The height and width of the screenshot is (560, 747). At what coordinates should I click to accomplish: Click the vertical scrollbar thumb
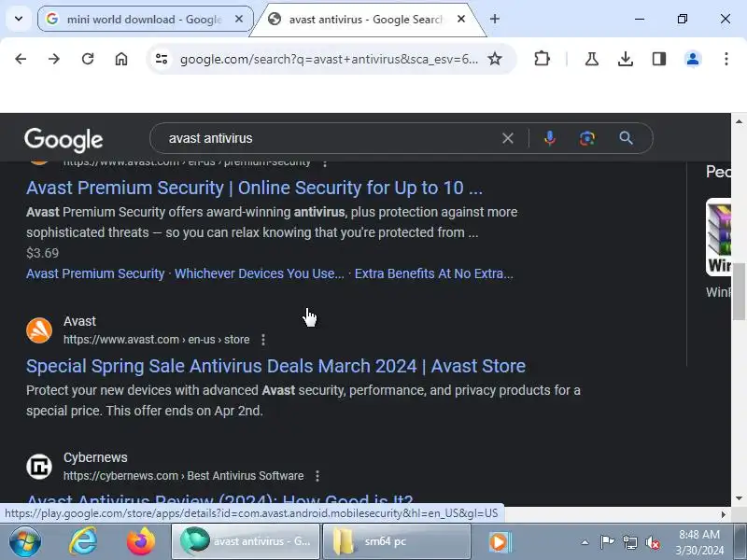(x=739, y=291)
